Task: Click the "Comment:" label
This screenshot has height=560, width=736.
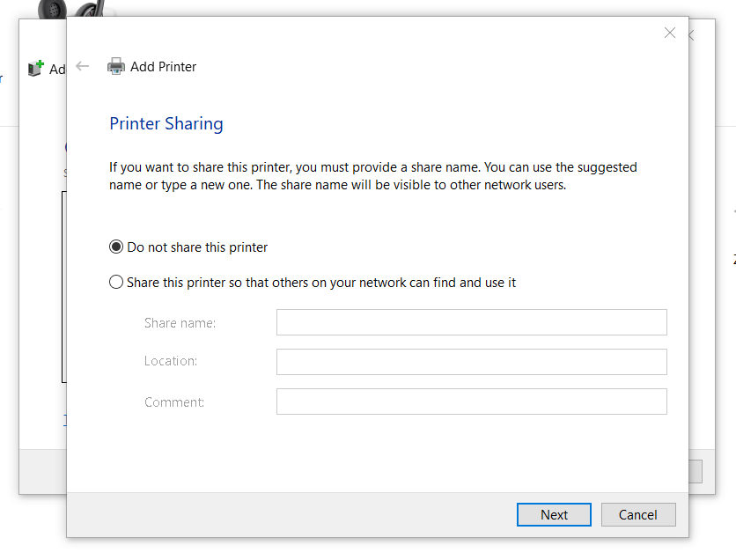Action: point(174,402)
